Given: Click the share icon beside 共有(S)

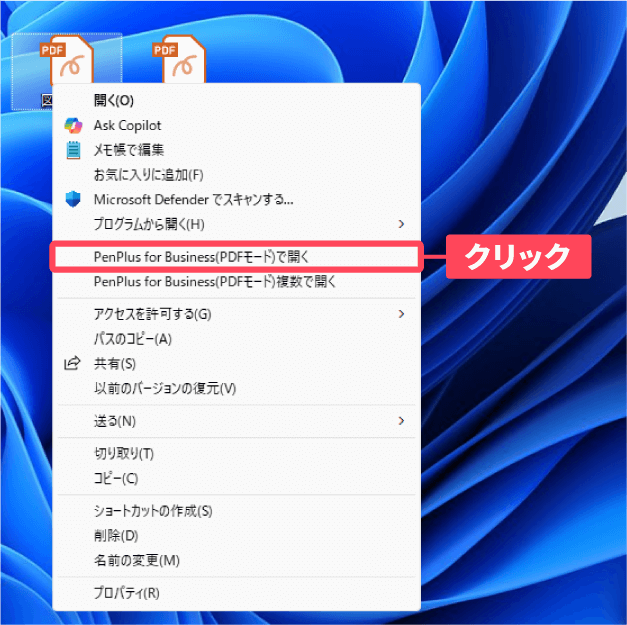Looking at the screenshot, I should 72,363.
